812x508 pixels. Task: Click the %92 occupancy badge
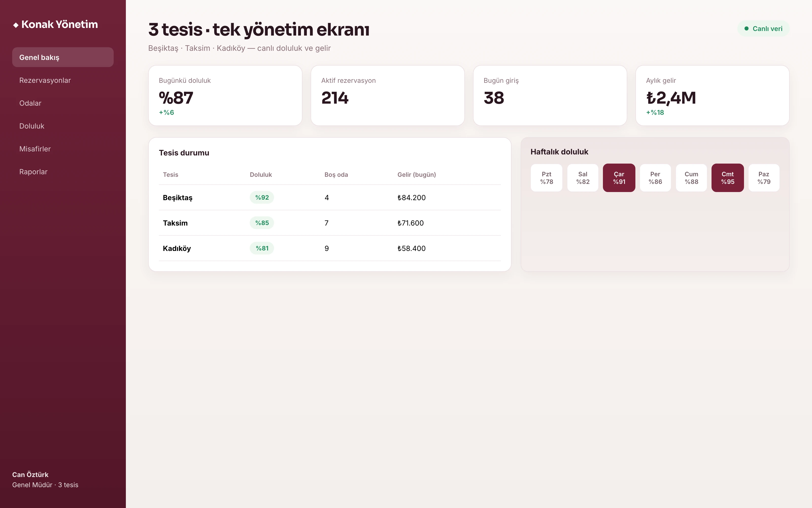click(x=262, y=197)
